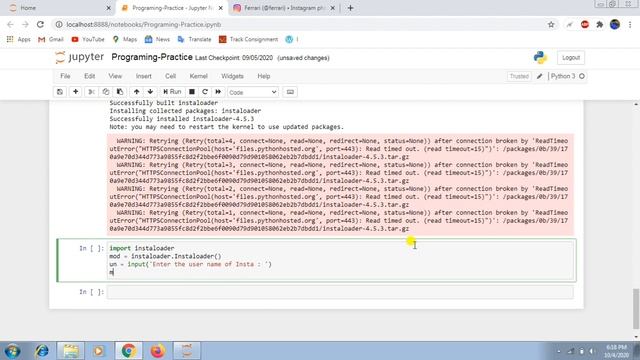
Task: Open the View menu
Action: pyautogui.click(x=115, y=76)
